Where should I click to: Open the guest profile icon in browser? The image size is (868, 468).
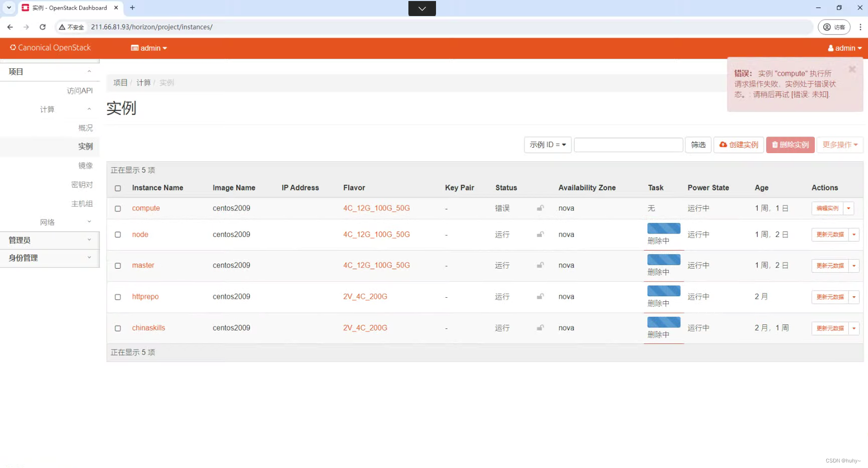coord(834,27)
